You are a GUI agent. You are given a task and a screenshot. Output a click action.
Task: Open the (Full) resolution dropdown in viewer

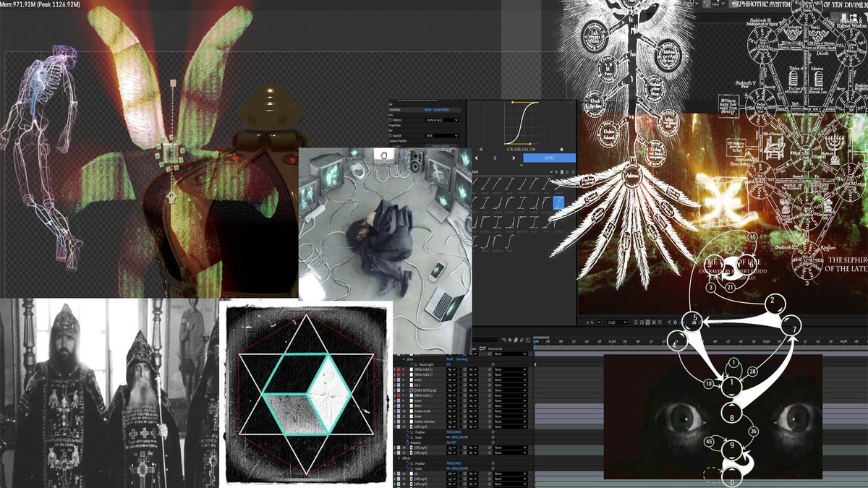pos(617,322)
